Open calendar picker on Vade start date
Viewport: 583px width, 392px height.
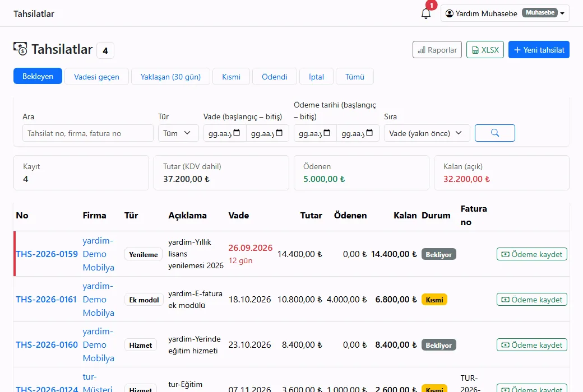237,133
